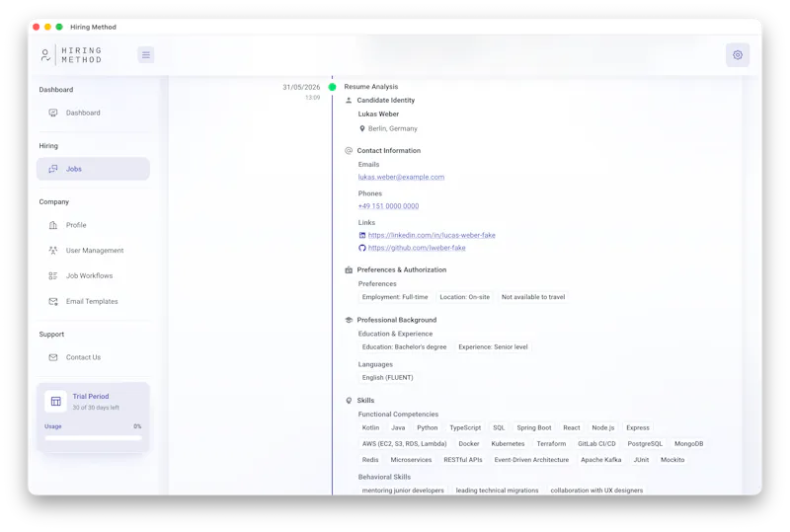Viewport: 790px width, 532px height.
Task: Click the Not available to travel tag
Action: tap(533, 297)
